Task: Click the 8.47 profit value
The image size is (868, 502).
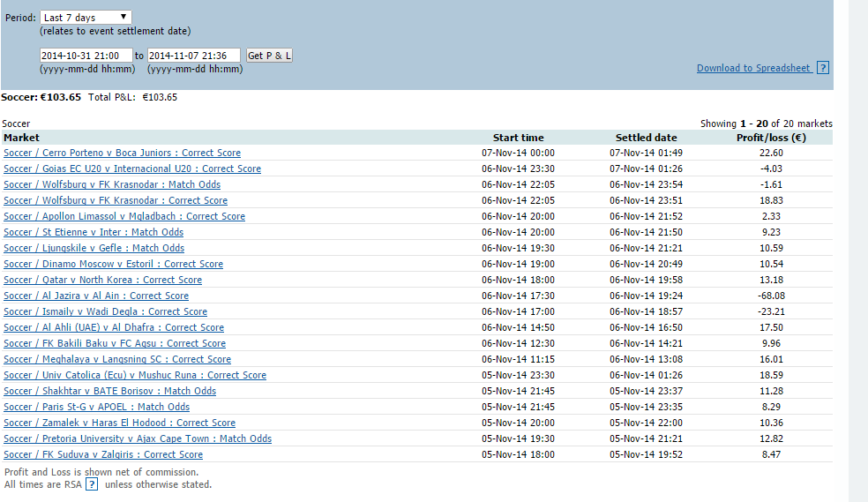Action: pyautogui.click(x=771, y=454)
